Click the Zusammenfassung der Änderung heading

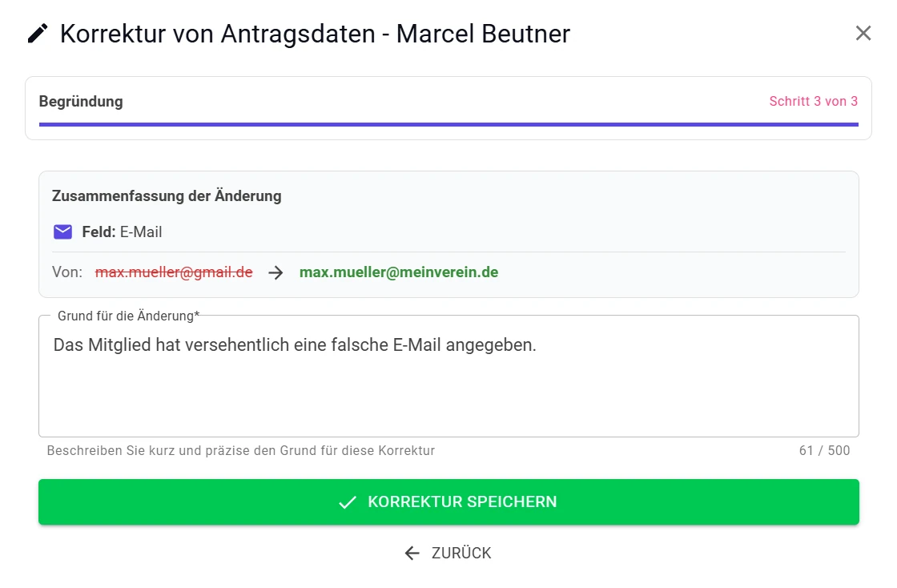click(x=167, y=195)
